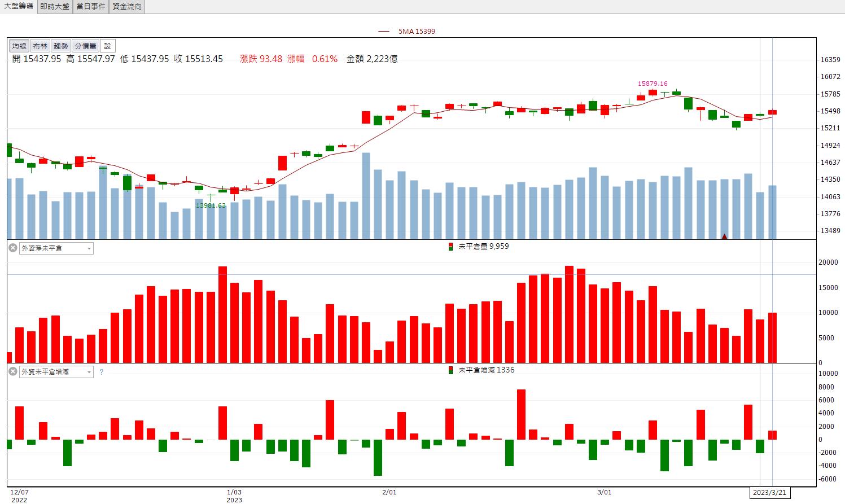Click the 2023/3/21 date label on axis
This screenshot has height=504, width=845.
click(x=770, y=493)
